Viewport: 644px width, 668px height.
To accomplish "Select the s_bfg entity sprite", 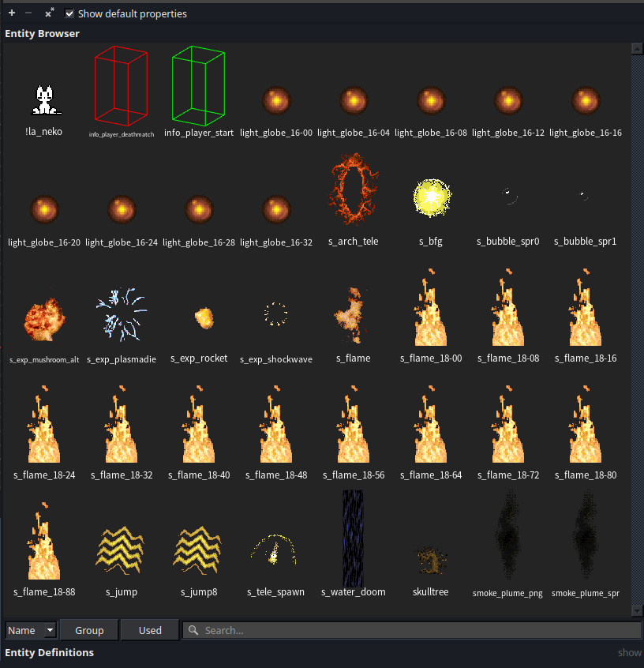I will coord(430,197).
